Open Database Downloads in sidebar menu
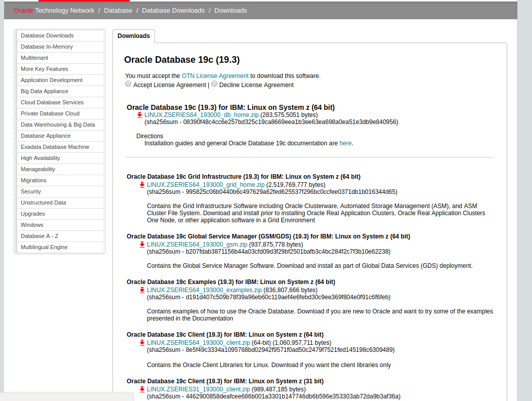 tap(60, 35)
